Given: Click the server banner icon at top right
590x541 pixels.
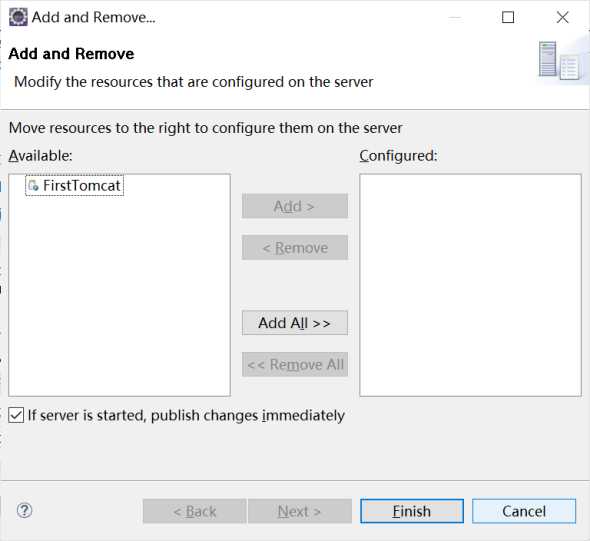Looking at the screenshot, I should tap(560, 60).
